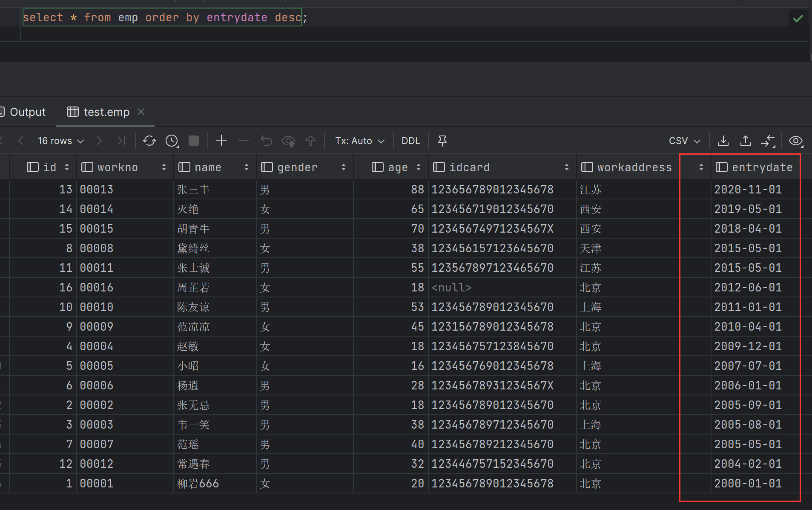Click the revert undo arrow icon
812x510 pixels.
(266, 141)
